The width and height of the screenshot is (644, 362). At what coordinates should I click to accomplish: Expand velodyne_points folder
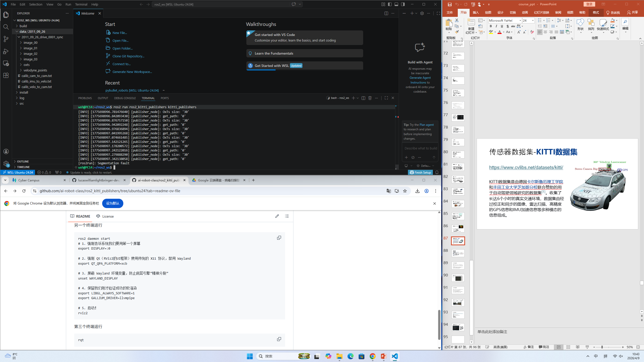[43, 70]
